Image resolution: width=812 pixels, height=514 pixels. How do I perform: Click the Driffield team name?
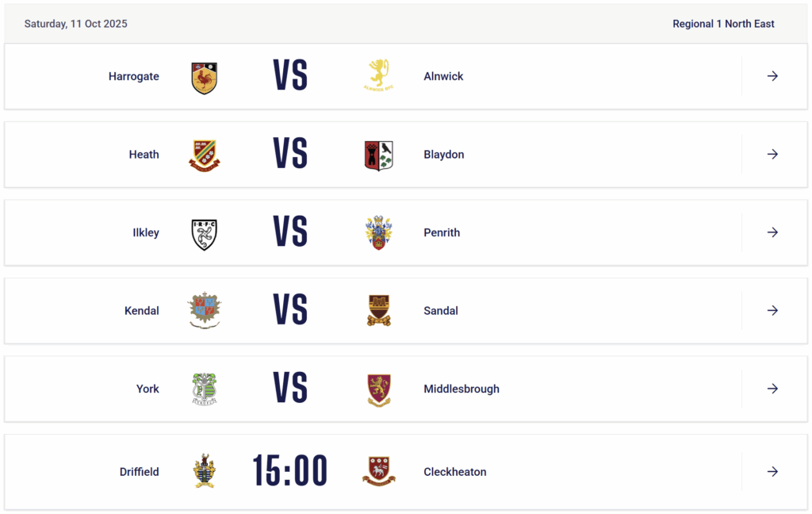pyautogui.click(x=140, y=472)
